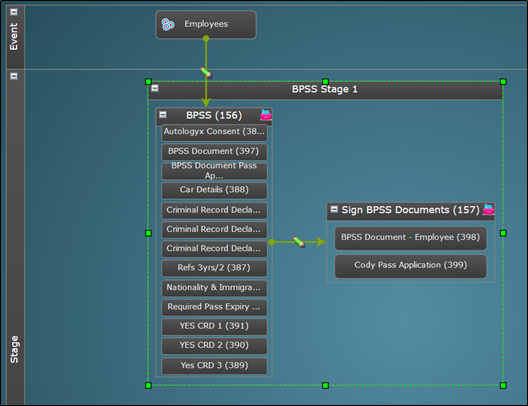
Task: Click the Employees event icon
Action: [x=168, y=24]
